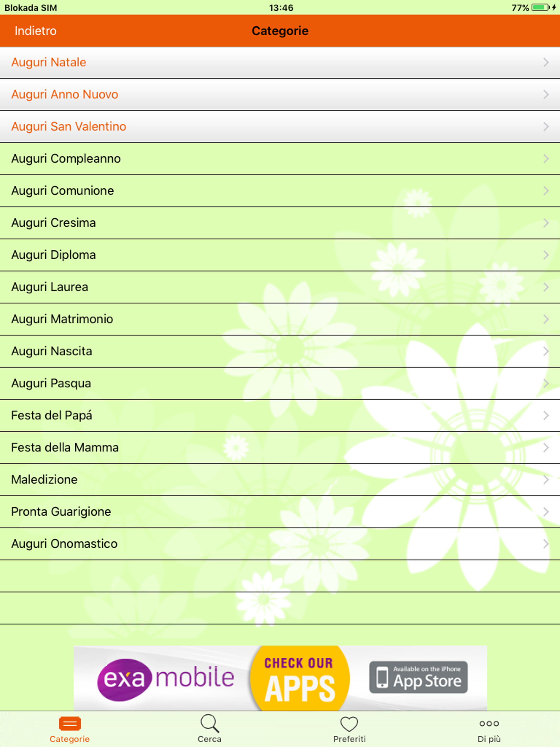Select the Auguri Matrimonio row
This screenshot has width=560, height=747.
[62, 319]
